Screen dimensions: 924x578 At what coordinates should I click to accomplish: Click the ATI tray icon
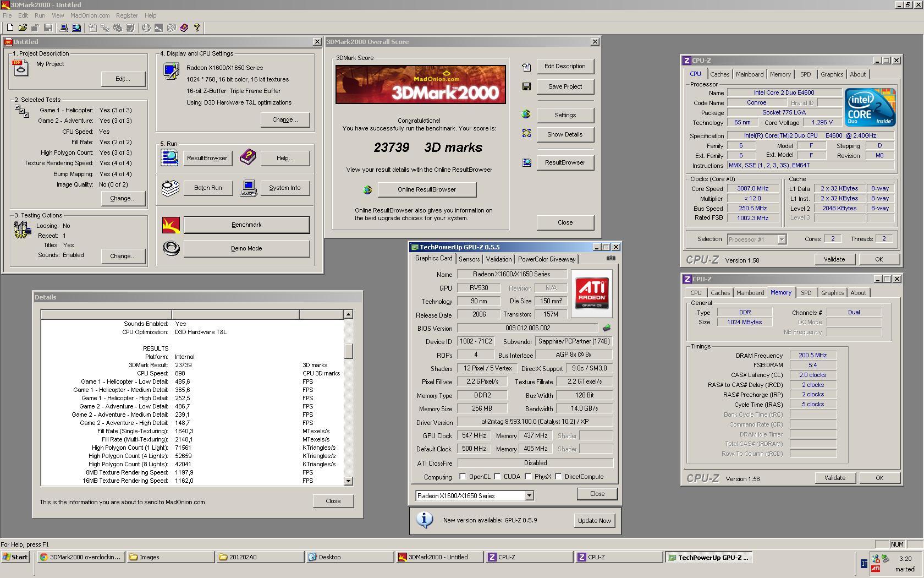coord(876,569)
